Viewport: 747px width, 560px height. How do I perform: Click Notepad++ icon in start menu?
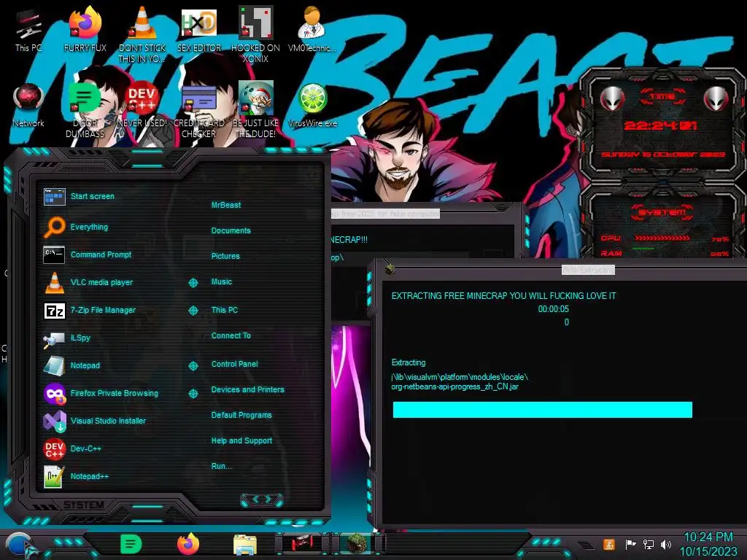click(54, 476)
